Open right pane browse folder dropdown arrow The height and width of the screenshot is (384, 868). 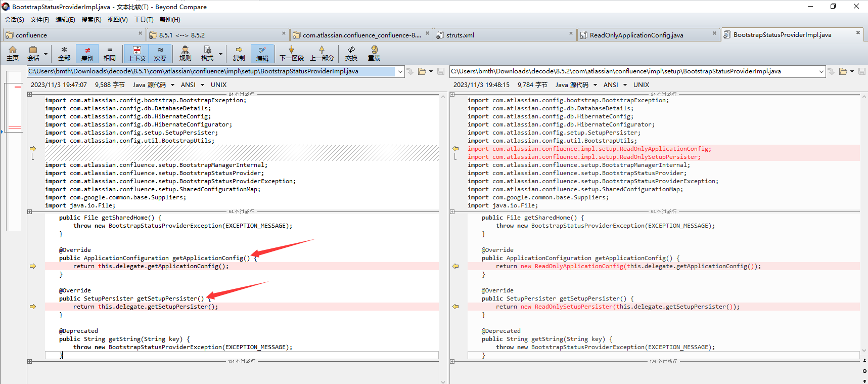pyautogui.click(x=852, y=72)
